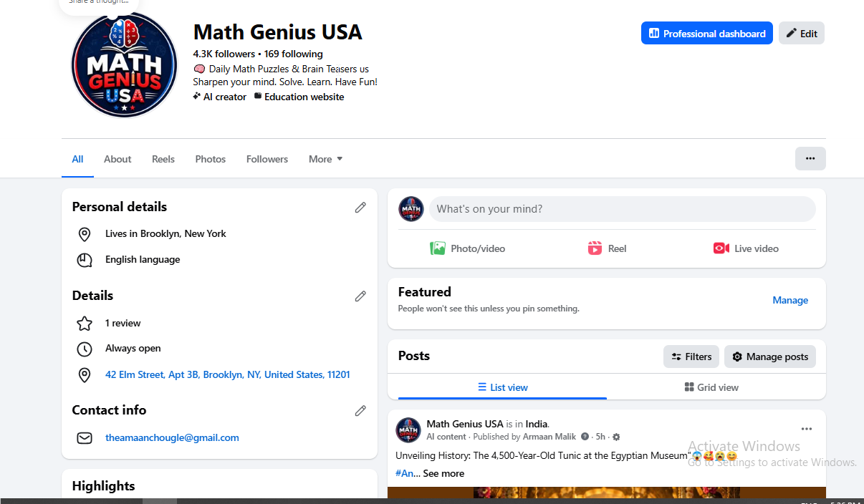864x504 pixels.
Task: Open the About tab
Action: (x=117, y=159)
